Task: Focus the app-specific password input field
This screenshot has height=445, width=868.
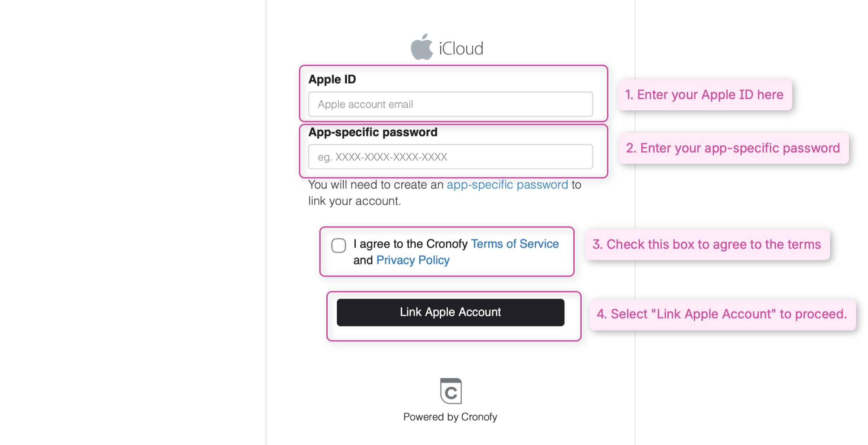Action: 450,157
